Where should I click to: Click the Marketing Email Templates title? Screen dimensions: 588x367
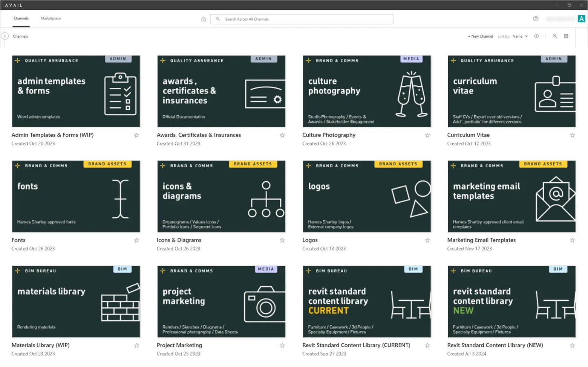point(481,240)
